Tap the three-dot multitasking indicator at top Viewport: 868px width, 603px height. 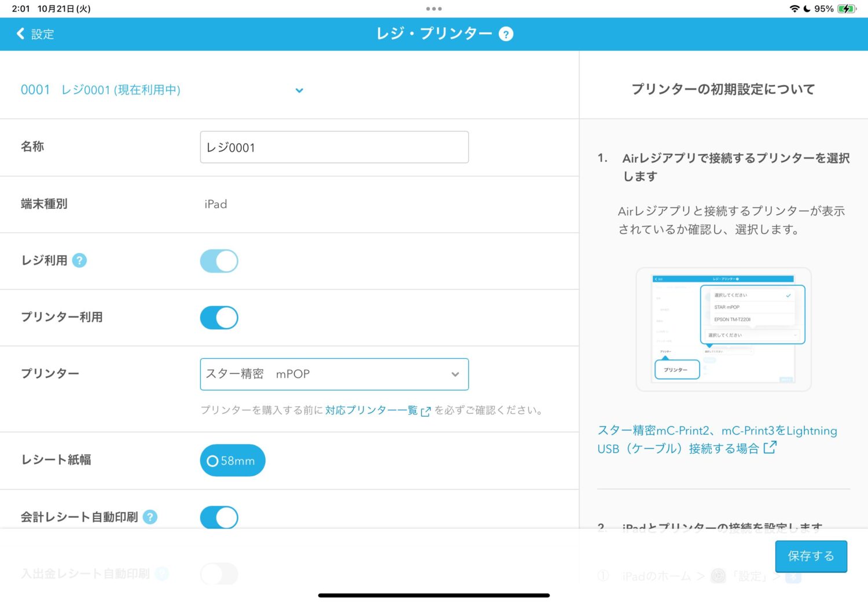(433, 9)
